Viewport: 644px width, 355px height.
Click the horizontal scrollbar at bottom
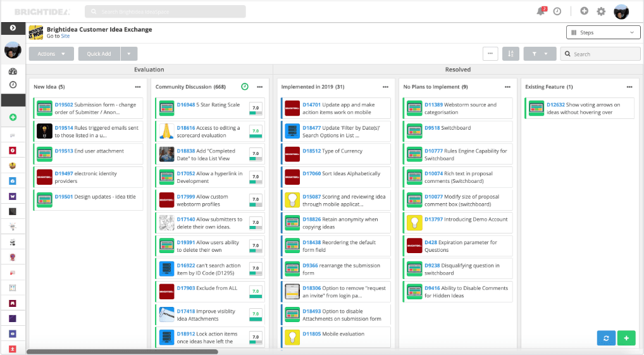click(122, 352)
